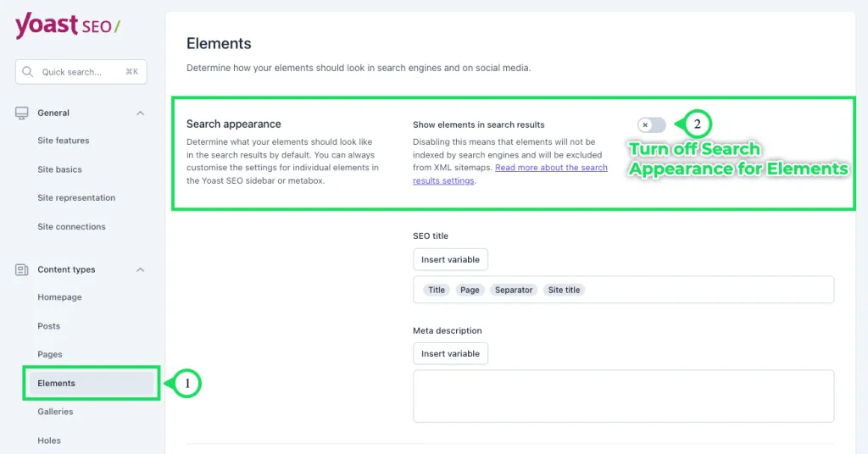Click the magnifier icon in Quick search

(x=28, y=72)
